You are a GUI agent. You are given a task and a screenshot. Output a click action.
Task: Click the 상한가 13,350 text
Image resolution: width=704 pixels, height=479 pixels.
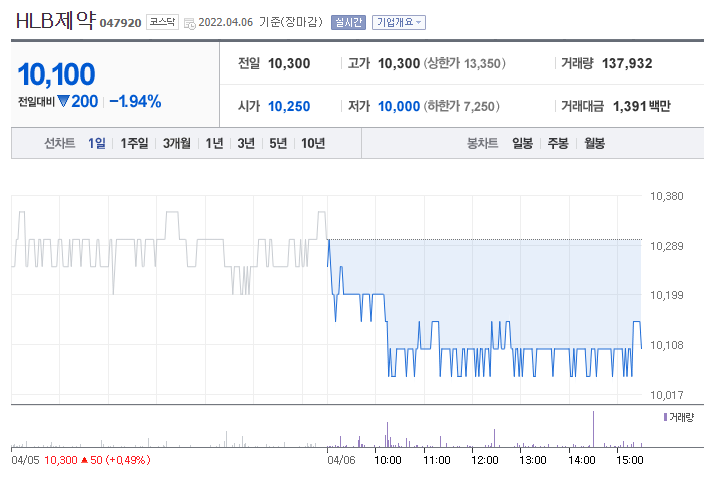465,63
